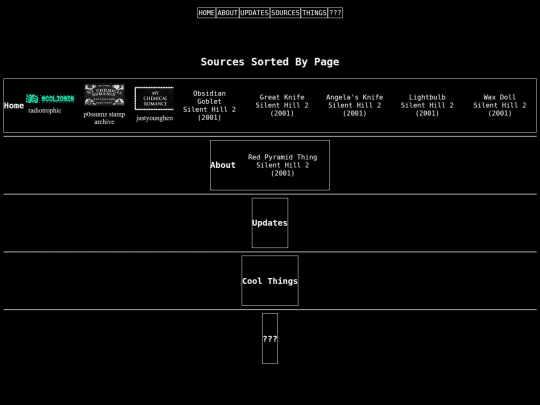Click the Sources Sorted By Page heading
Image resolution: width=540 pixels, height=405 pixels.
(x=270, y=62)
